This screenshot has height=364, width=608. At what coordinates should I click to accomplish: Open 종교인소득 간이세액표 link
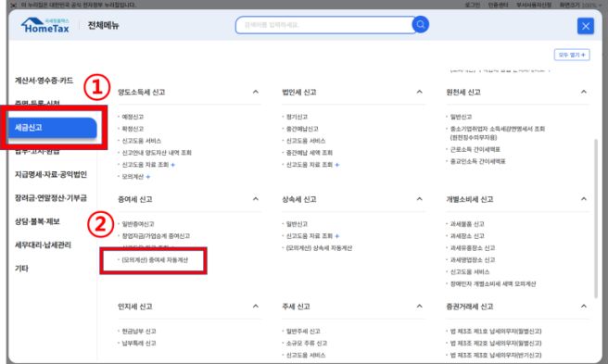(x=477, y=161)
